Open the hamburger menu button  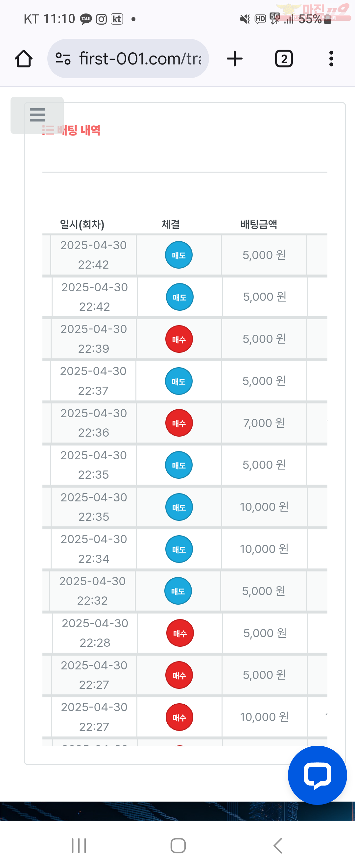click(37, 115)
